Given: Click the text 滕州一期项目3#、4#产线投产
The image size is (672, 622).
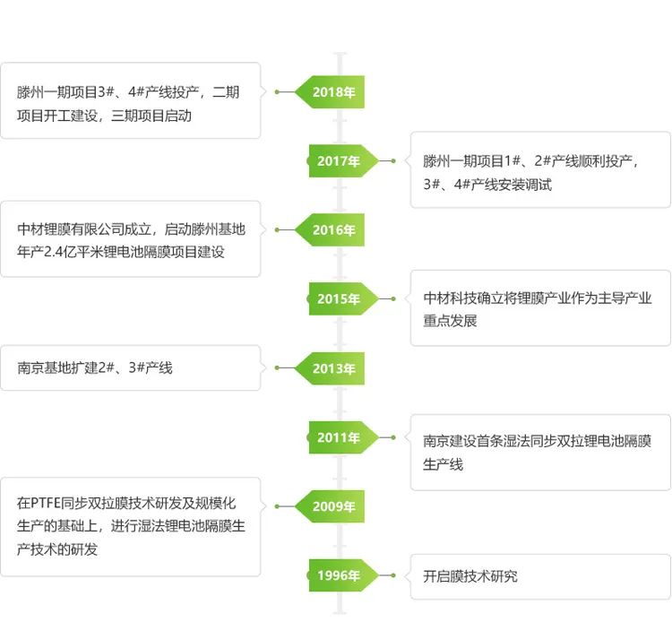Looking at the screenshot, I should 108,92.
